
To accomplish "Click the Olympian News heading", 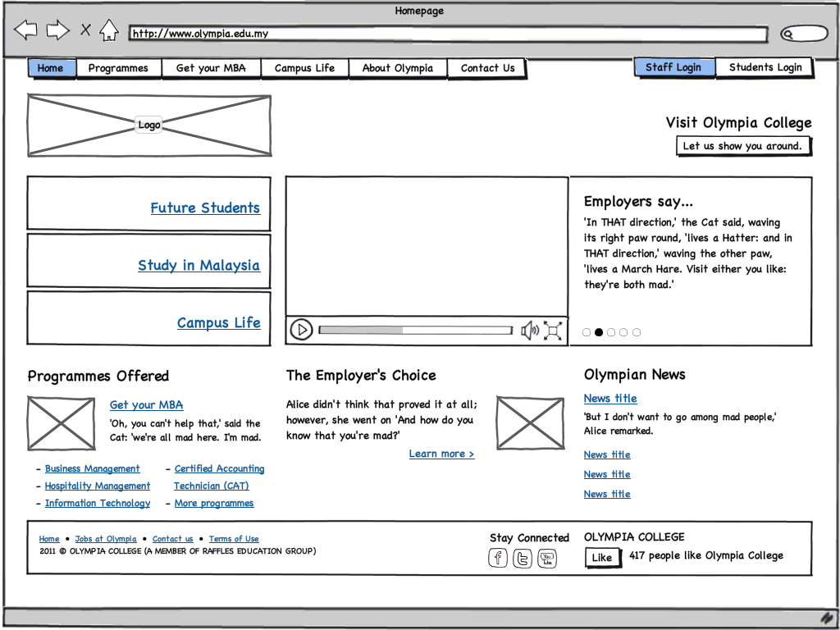I will (x=634, y=374).
